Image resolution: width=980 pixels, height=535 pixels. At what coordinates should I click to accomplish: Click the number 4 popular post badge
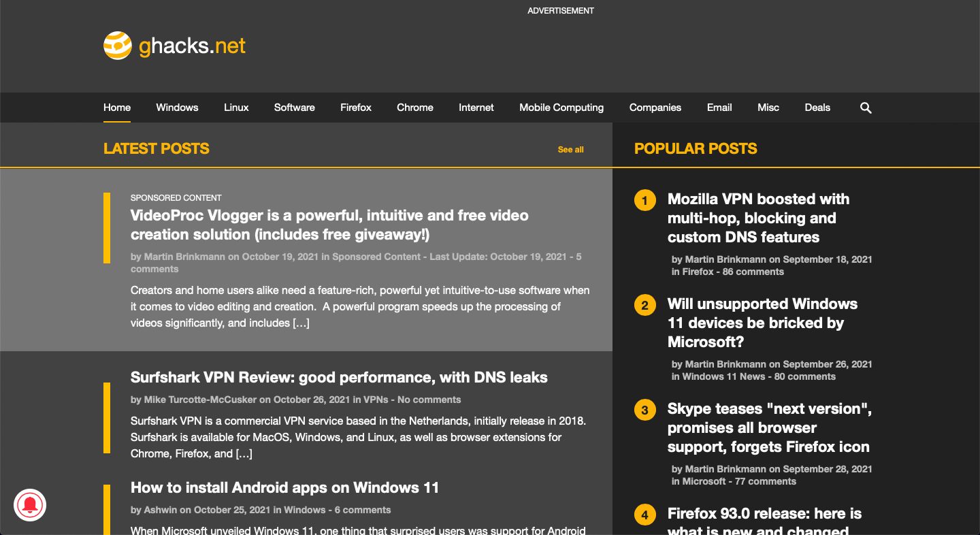tap(644, 515)
